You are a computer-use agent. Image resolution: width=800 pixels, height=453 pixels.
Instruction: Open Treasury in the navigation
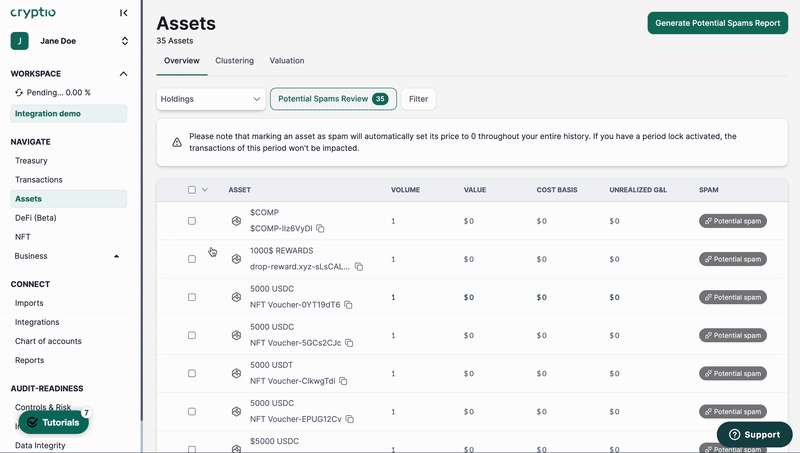[31, 161]
